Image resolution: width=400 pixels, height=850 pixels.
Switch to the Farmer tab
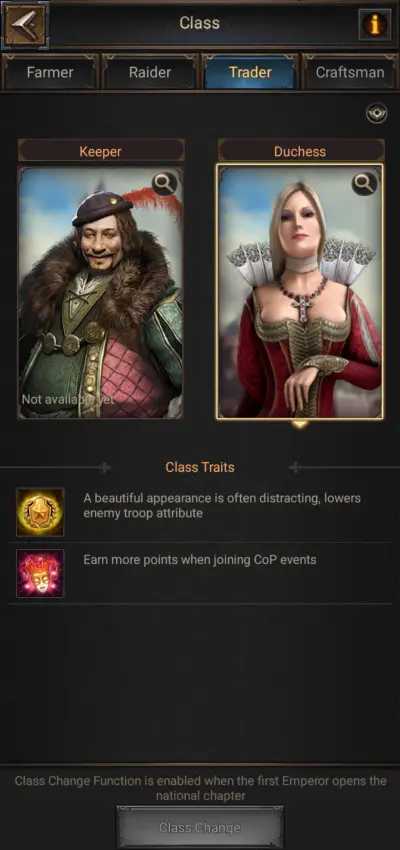point(50,72)
